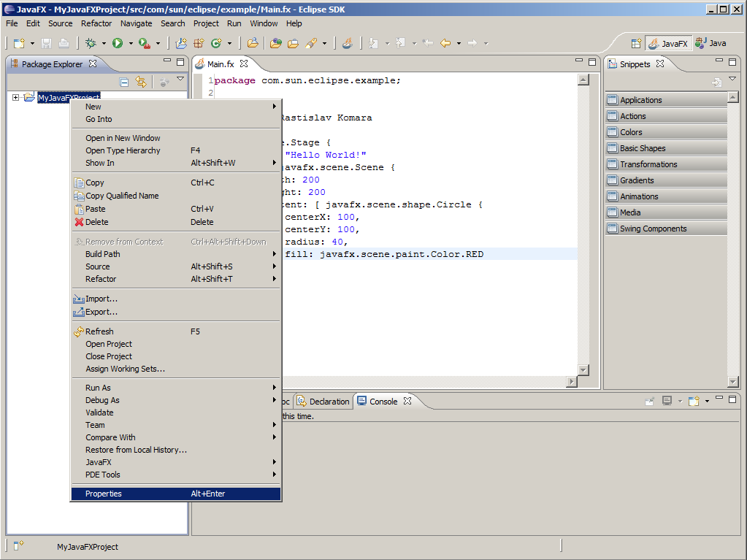Click the New wizard toolbar icon
The width and height of the screenshot is (747, 560).
coord(20,44)
